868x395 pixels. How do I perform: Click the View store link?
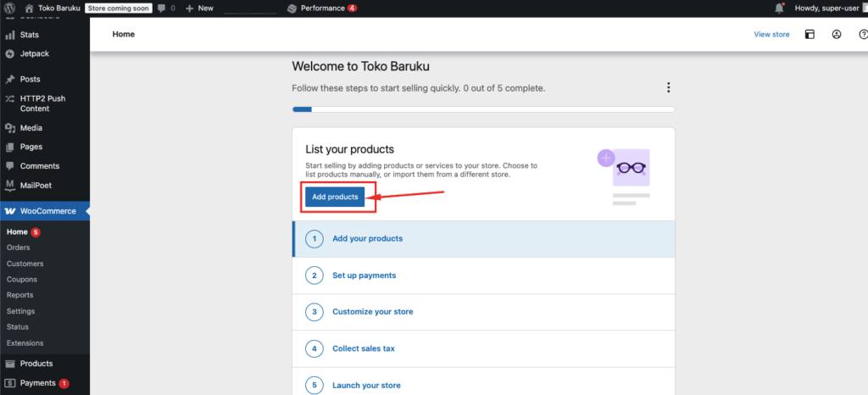(771, 34)
